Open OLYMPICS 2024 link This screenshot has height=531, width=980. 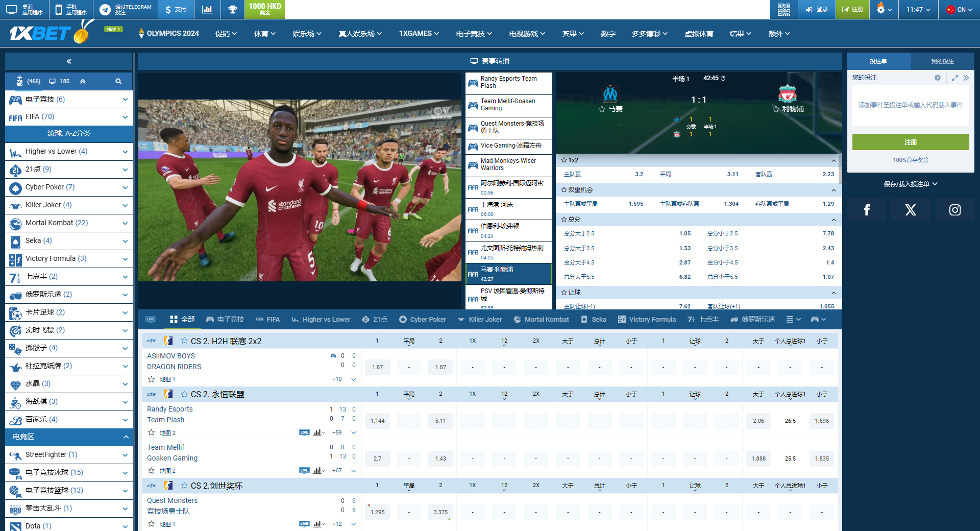click(x=168, y=34)
